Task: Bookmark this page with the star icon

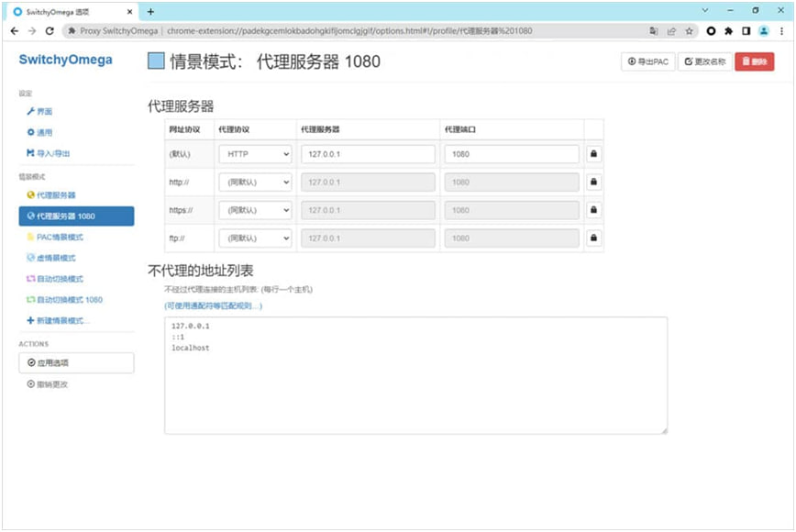Action: (689, 30)
